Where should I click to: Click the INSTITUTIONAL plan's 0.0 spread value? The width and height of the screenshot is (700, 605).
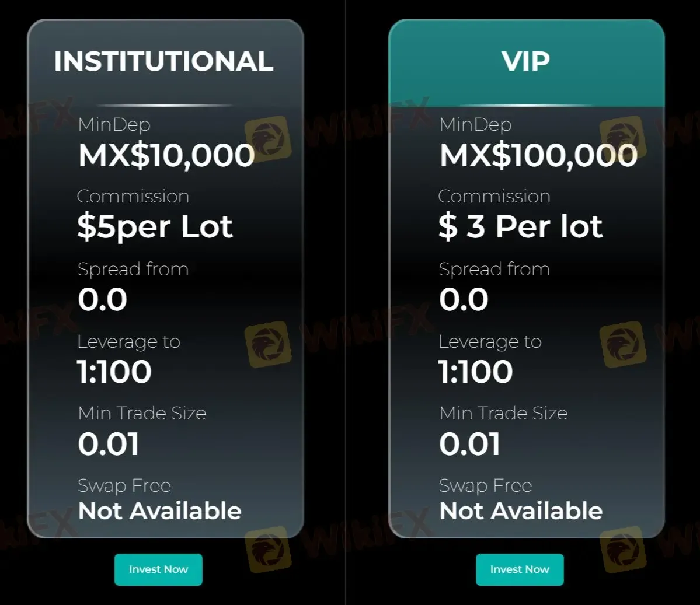(x=102, y=300)
